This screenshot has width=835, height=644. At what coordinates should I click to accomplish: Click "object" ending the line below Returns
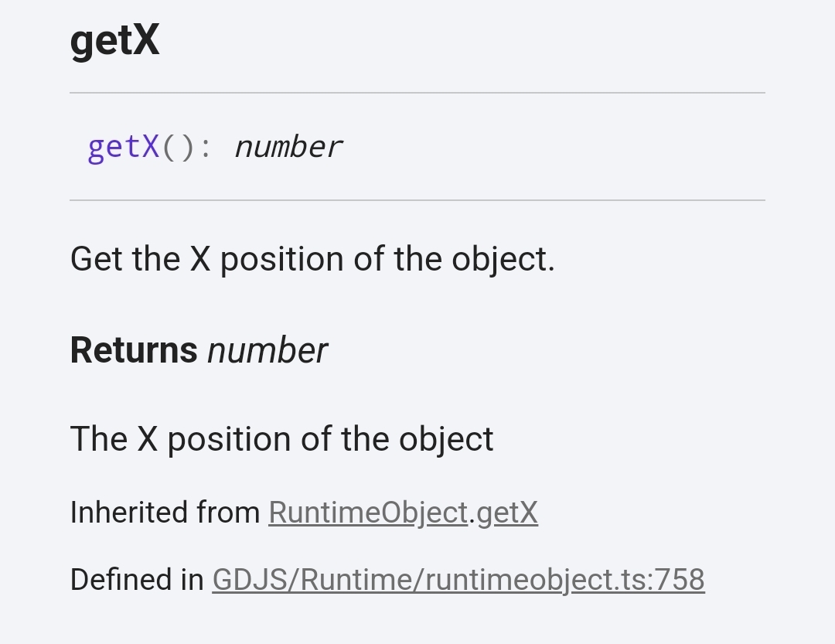446,439
